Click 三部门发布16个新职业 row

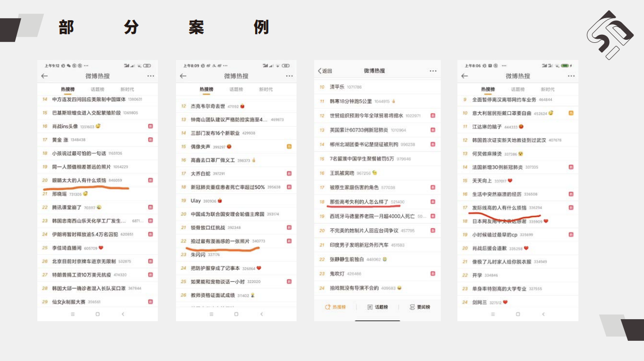pyautogui.click(x=236, y=133)
